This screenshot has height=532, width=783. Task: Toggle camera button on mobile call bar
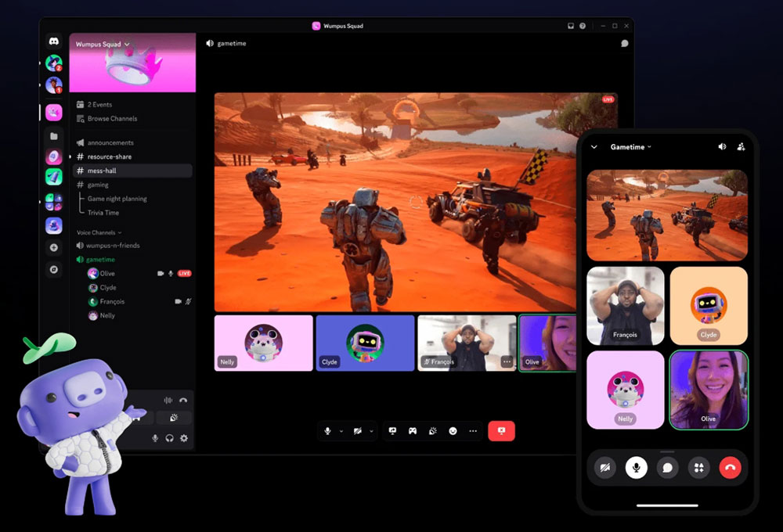(x=605, y=468)
